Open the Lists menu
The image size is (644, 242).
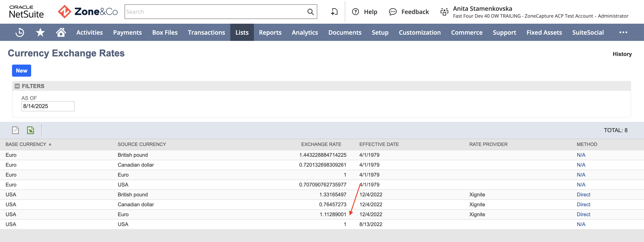click(242, 32)
